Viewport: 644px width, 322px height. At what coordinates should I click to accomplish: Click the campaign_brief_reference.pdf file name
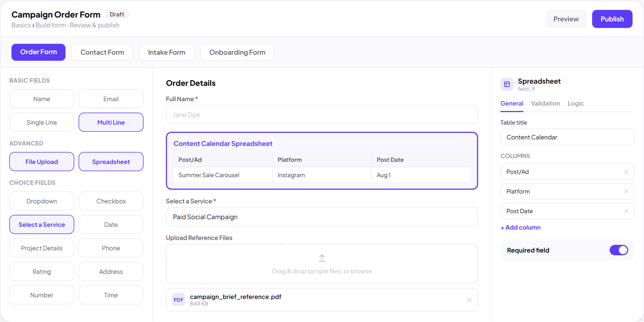(235, 297)
